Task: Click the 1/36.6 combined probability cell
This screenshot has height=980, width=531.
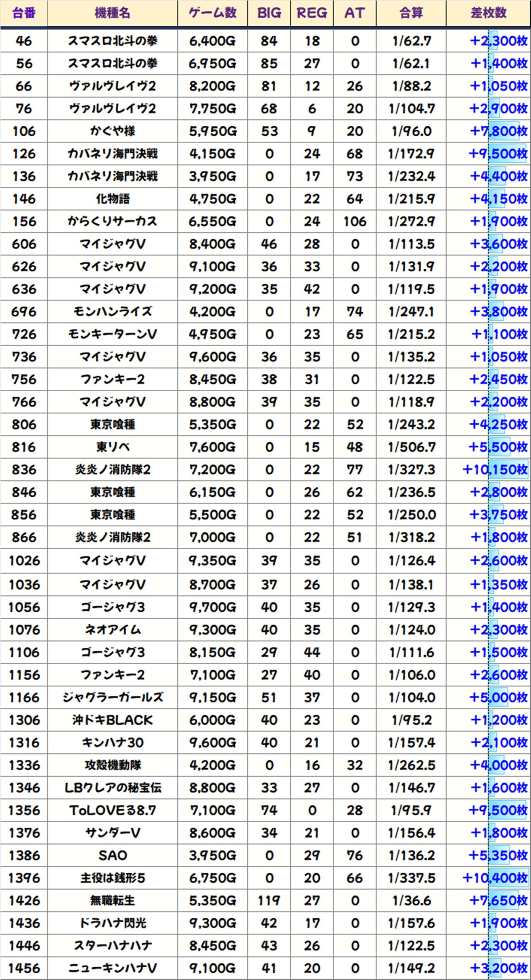Action: [411, 900]
